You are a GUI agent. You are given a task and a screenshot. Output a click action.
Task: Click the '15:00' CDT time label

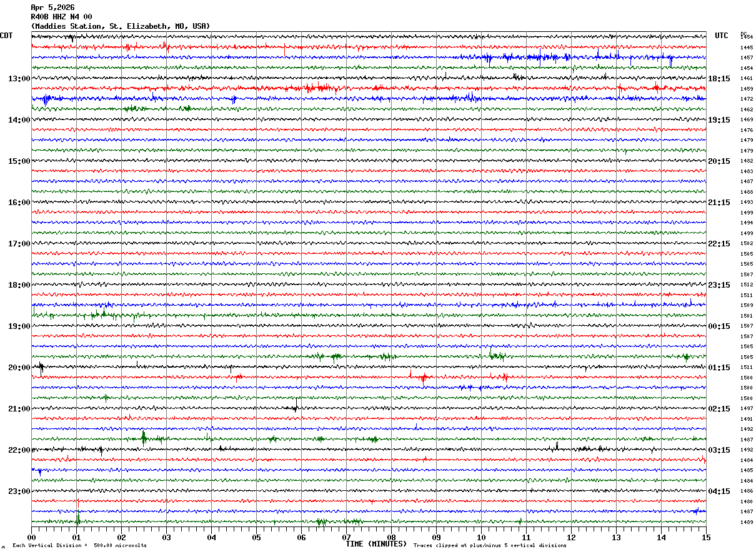19,161
